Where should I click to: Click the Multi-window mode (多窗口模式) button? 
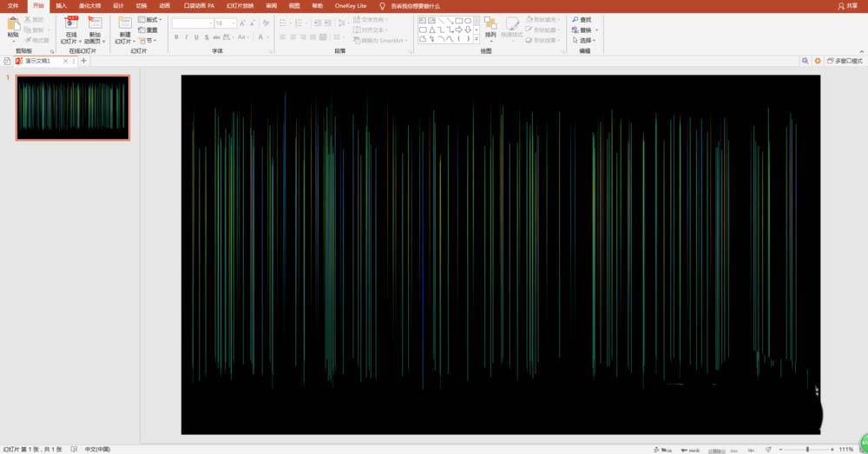coord(845,61)
